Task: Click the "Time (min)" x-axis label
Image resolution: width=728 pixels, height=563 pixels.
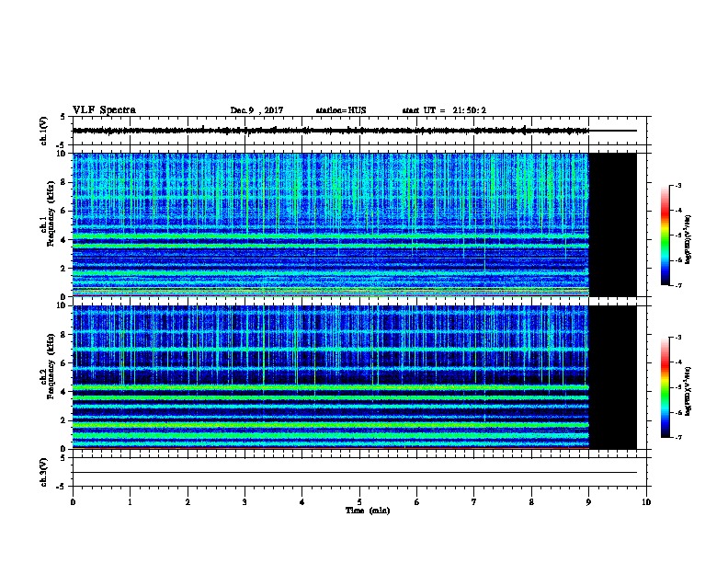Action: (x=368, y=511)
